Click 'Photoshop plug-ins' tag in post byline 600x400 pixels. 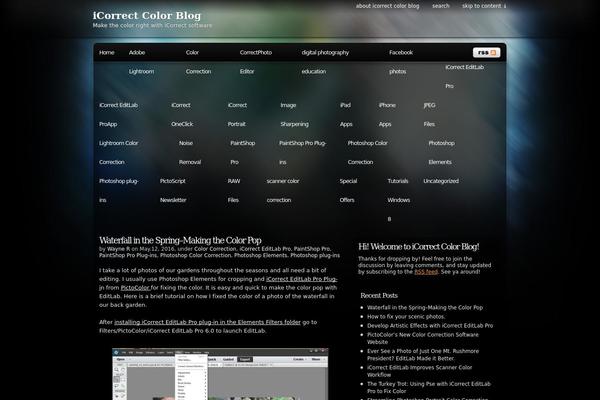click(x=315, y=255)
